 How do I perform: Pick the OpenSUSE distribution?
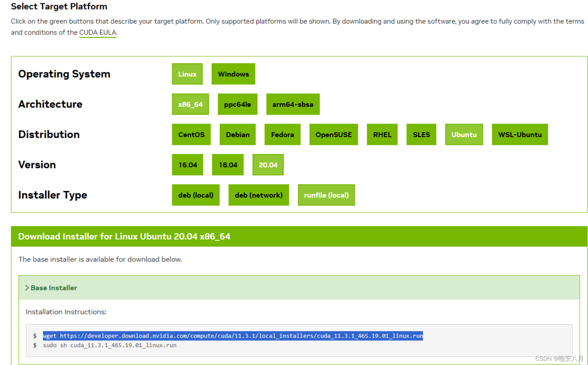click(x=334, y=135)
